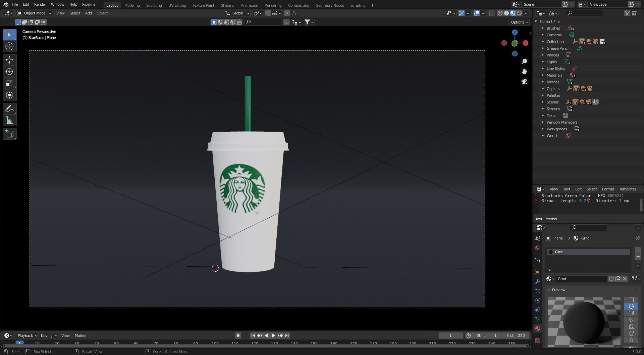Switch to the Geometry Nodes workspace tab
The height and width of the screenshot is (355, 644).
pyautogui.click(x=330, y=5)
